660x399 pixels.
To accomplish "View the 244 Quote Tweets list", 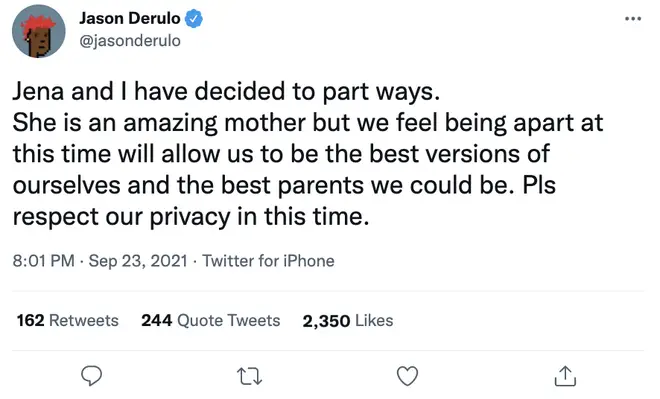I will [210, 320].
